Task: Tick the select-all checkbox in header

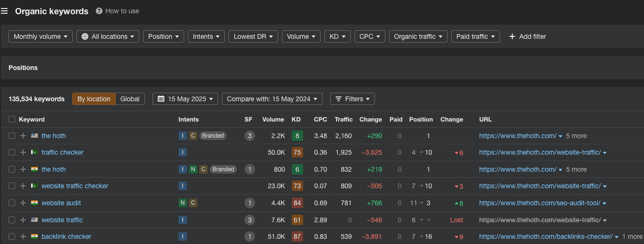Action: [12, 119]
